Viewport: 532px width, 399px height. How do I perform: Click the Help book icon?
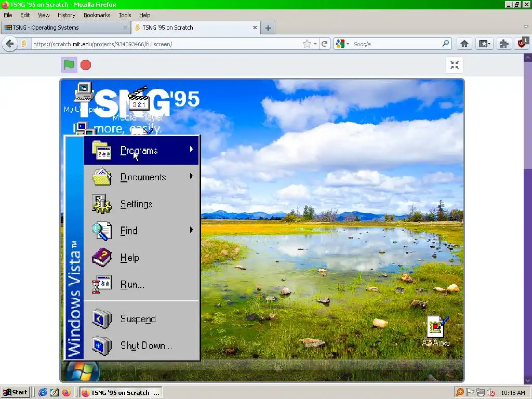click(x=102, y=258)
